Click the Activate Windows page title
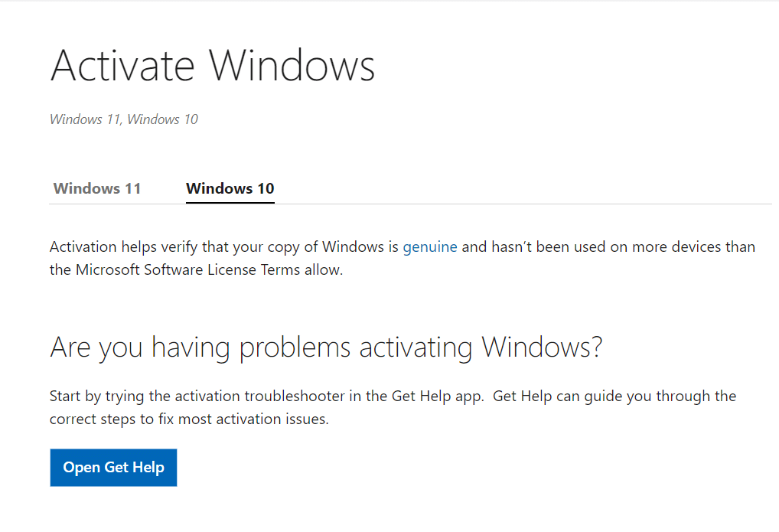The width and height of the screenshot is (779, 532). click(213, 66)
